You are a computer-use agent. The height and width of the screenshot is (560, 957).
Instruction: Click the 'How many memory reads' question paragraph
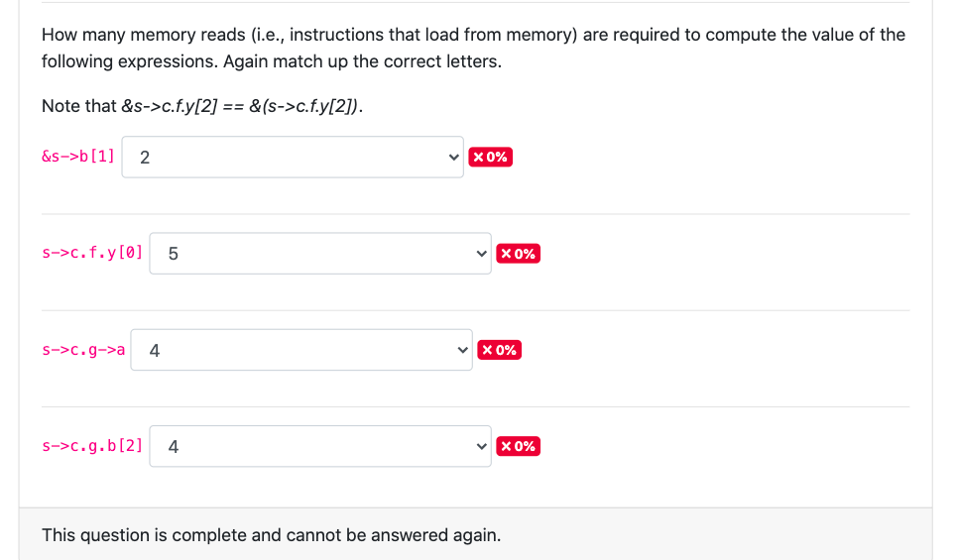[474, 49]
